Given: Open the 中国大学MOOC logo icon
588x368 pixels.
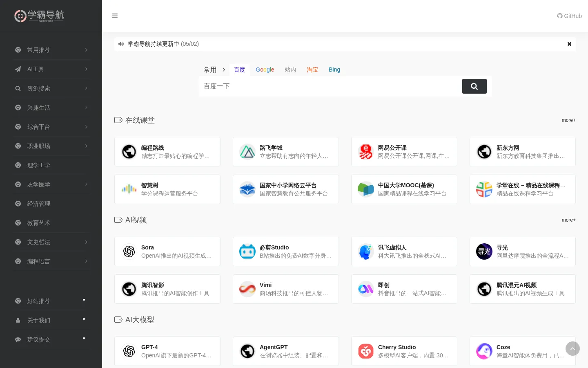Looking at the screenshot, I should click(366, 189).
